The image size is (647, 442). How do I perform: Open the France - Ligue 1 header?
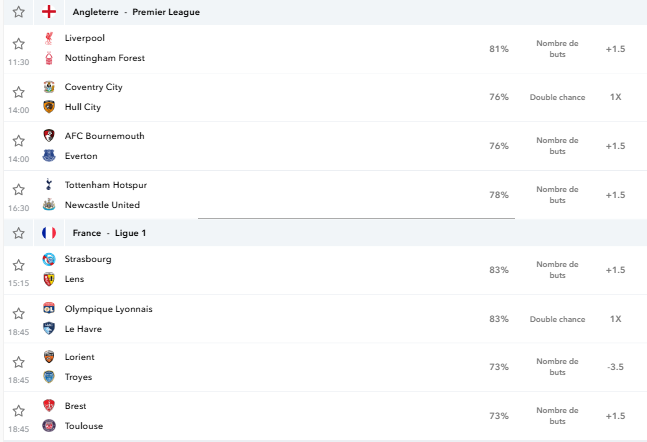tap(109, 233)
